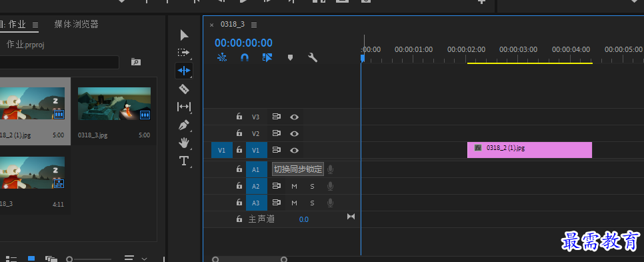Select the Razor tool
This screenshot has width=644, height=262.
point(183,89)
